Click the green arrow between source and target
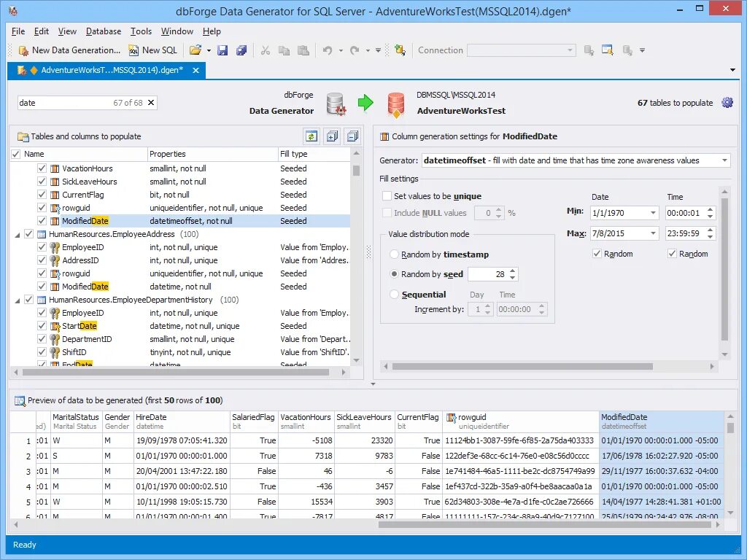The height and width of the screenshot is (560, 747). [x=365, y=102]
